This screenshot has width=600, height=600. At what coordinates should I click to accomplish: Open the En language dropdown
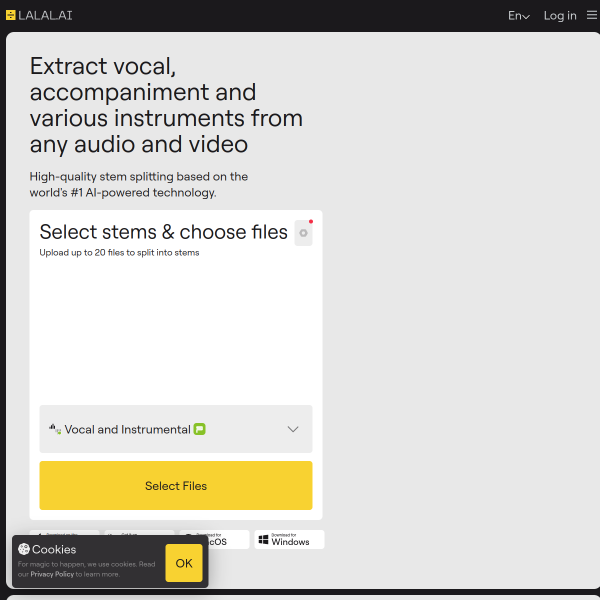pyautogui.click(x=518, y=16)
